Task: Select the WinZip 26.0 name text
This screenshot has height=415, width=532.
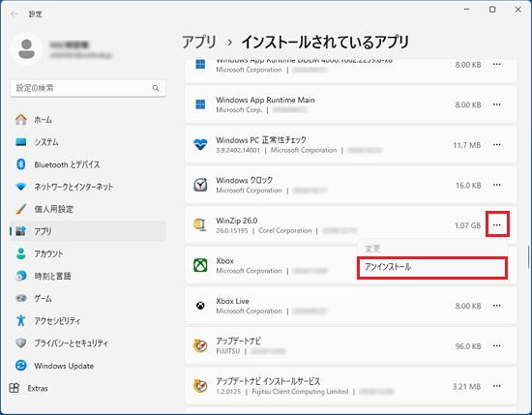Action: [237, 221]
